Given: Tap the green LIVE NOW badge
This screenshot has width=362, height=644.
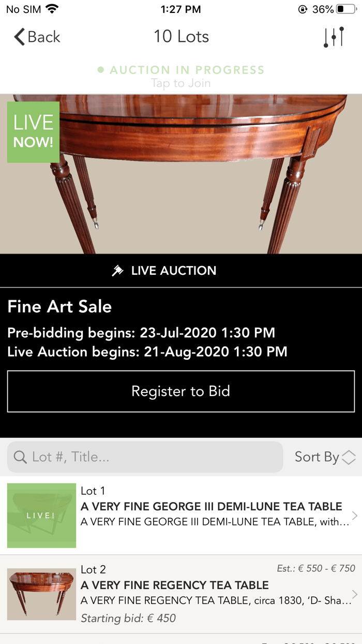Looking at the screenshot, I should (33, 132).
